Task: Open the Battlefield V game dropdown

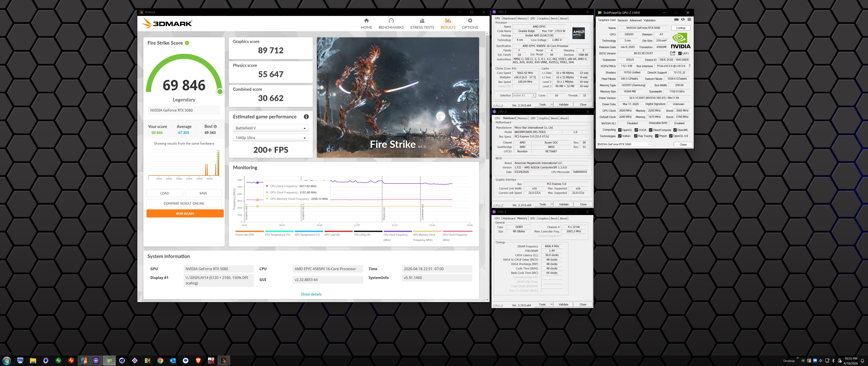Action: point(271,128)
